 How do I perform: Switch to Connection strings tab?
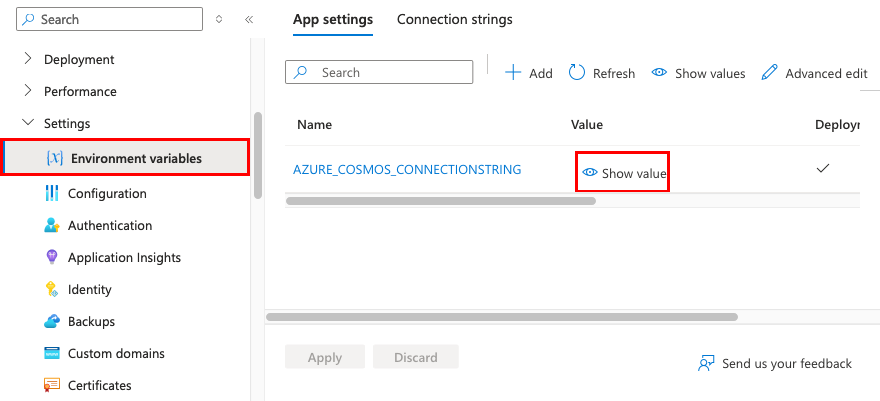point(455,20)
